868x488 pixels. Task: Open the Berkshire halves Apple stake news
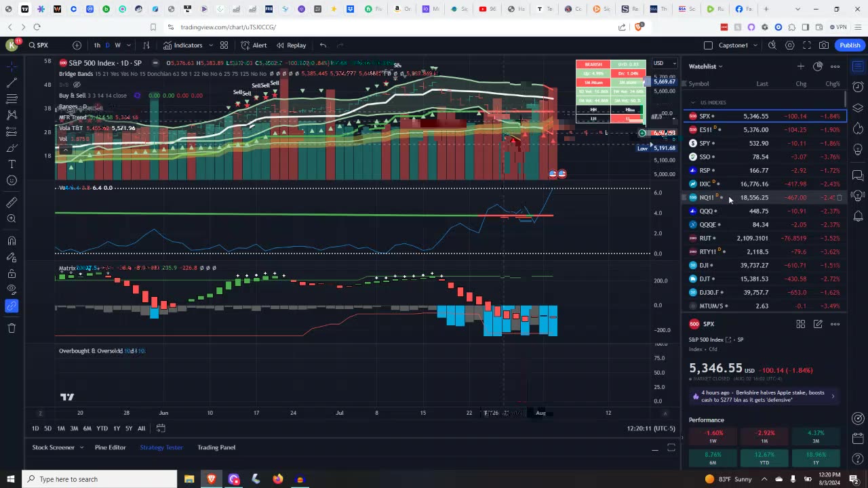click(764, 396)
